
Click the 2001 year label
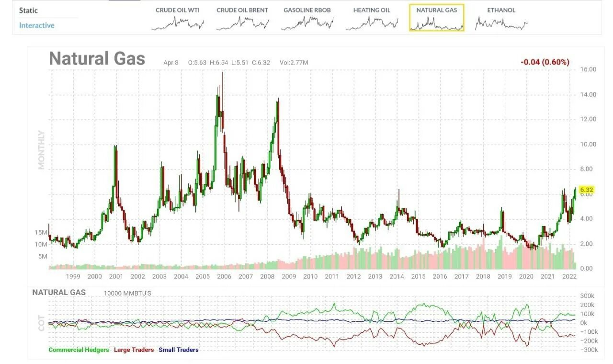116,276
